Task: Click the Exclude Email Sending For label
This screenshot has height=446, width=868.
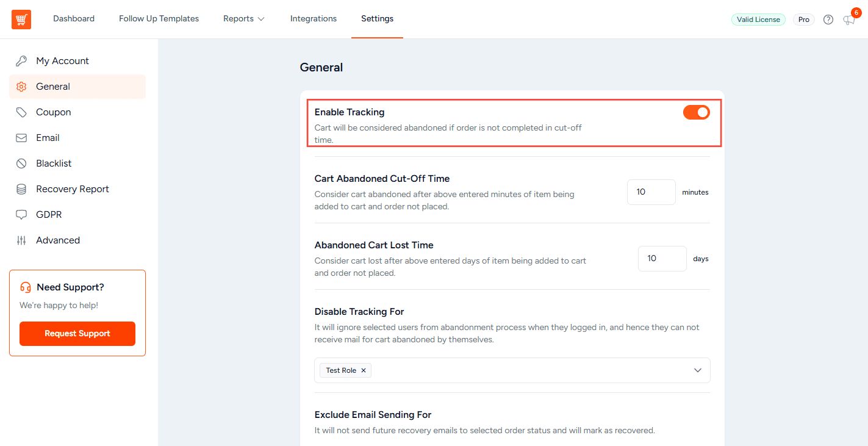Action: click(373, 415)
